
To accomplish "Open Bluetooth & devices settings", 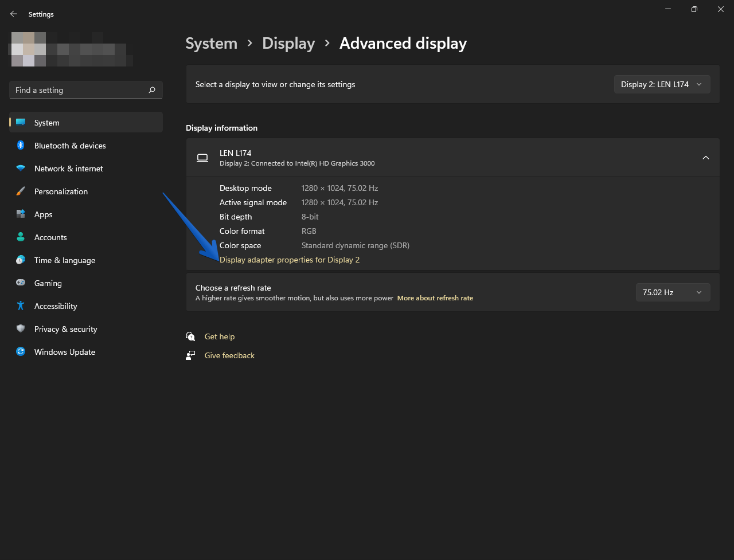I will tap(86, 146).
